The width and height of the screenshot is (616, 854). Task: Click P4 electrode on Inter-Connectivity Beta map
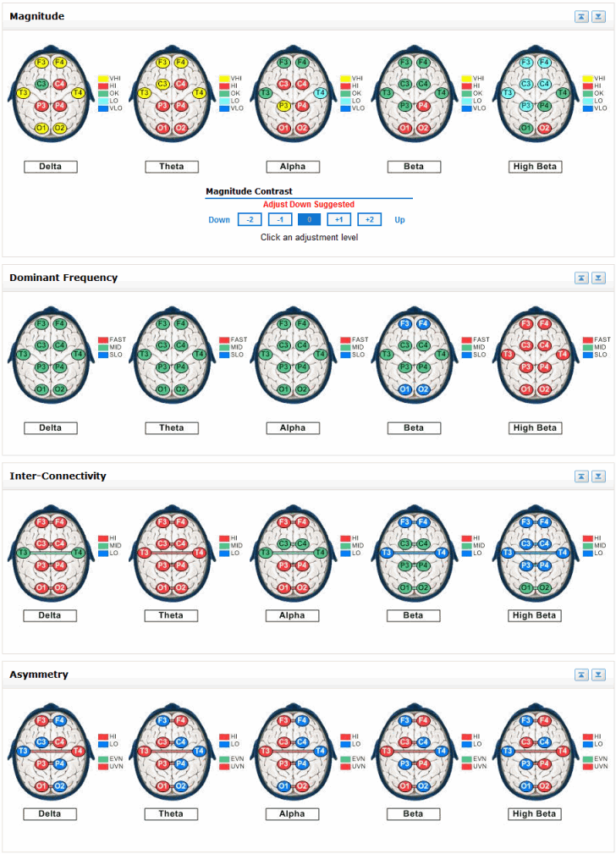pyautogui.click(x=423, y=565)
